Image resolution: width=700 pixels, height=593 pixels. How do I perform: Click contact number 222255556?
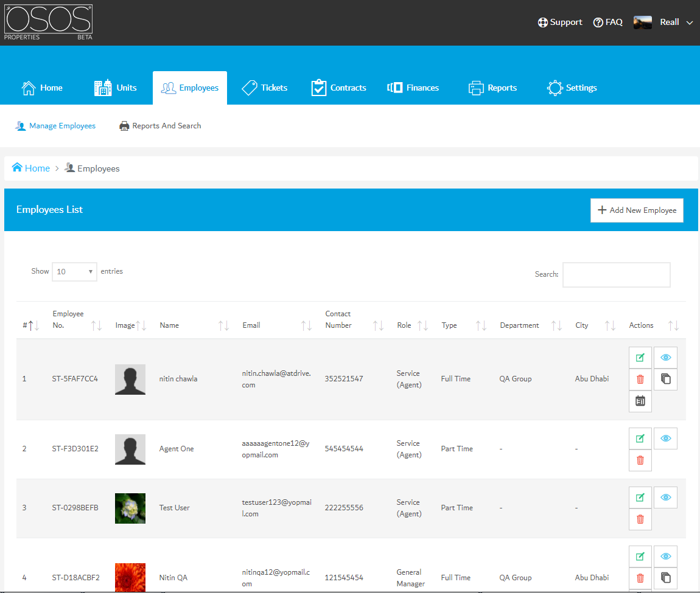[344, 508]
